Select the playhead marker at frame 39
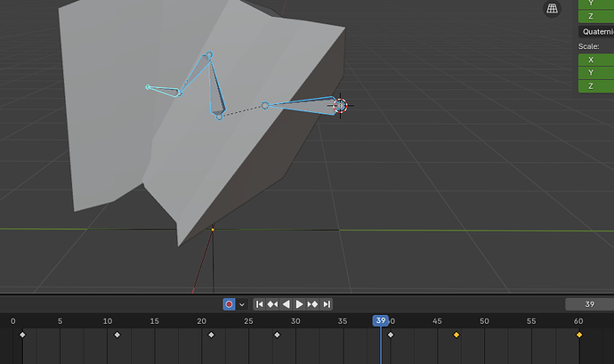The image size is (614, 364). pos(381,320)
